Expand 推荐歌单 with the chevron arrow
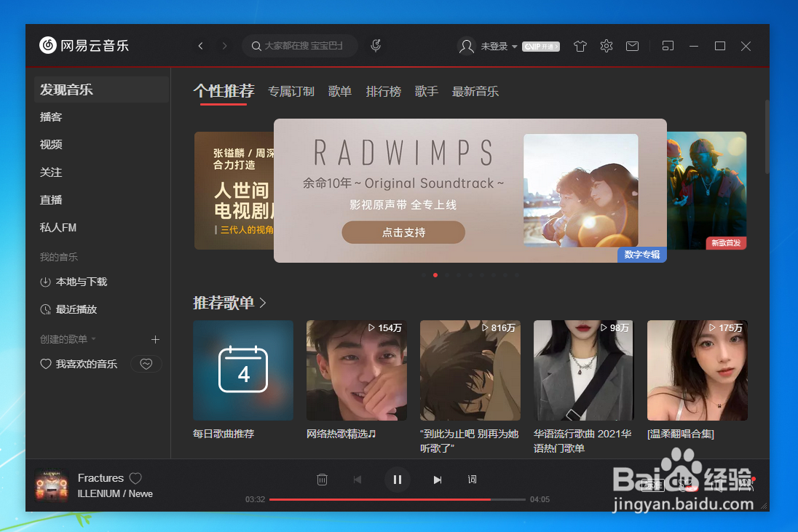This screenshot has width=798, height=532. click(x=263, y=303)
